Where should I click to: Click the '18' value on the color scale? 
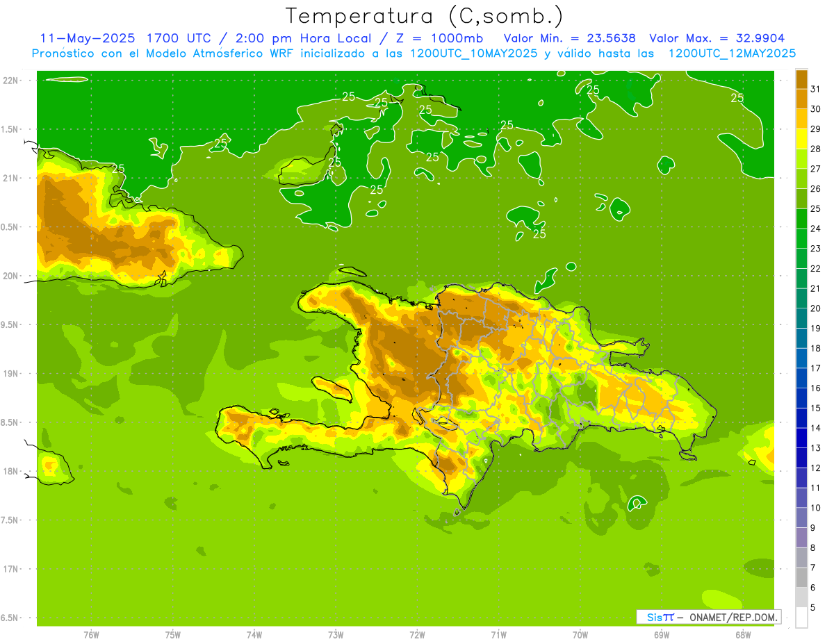[816, 349]
